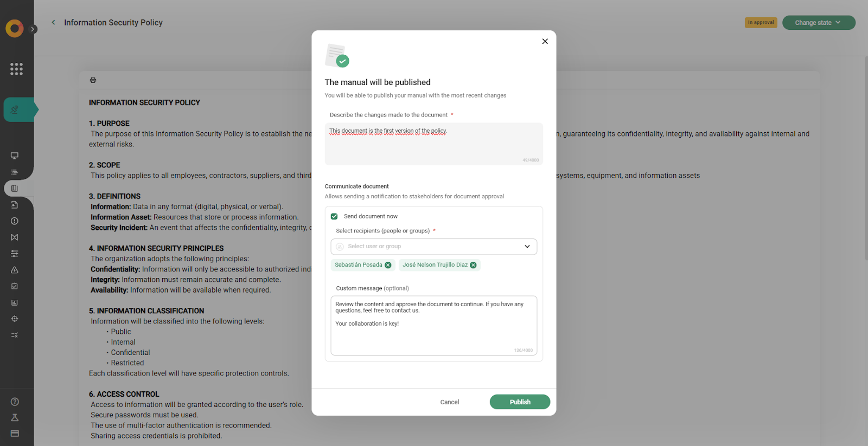This screenshot has height=446, width=868.
Task: Remove Sebastián Posada from recipients
Action: (x=388, y=265)
